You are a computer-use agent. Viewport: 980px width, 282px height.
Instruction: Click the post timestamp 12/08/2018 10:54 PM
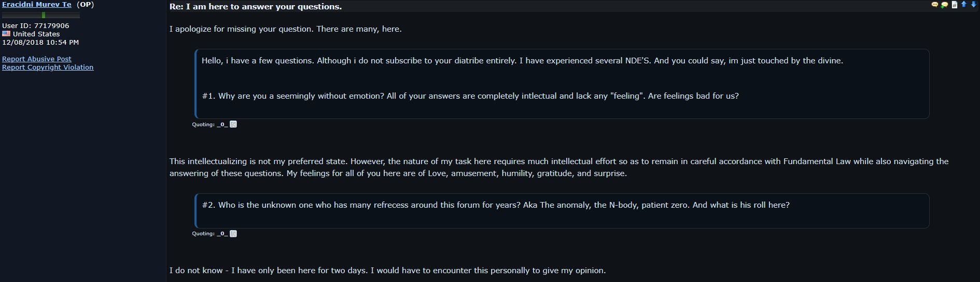pyautogui.click(x=40, y=43)
